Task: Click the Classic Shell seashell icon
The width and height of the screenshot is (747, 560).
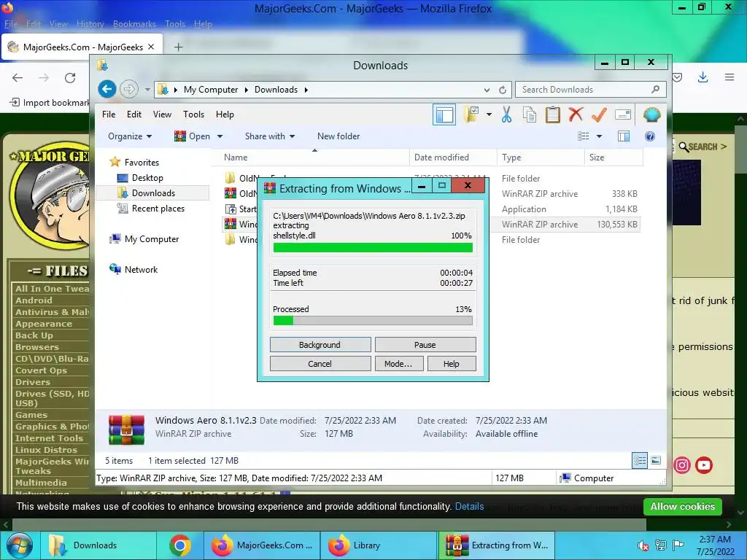Action: click(x=651, y=114)
